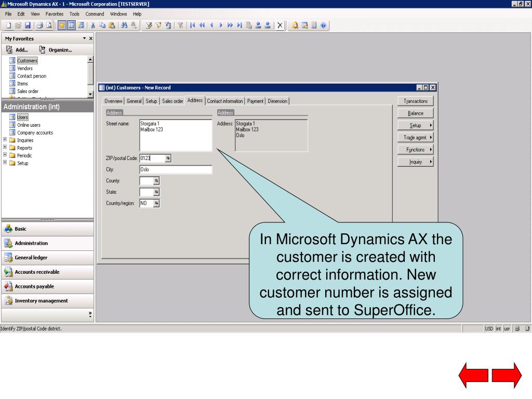
Task: Open the Trade agmt. button's submenu
Action: (416, 137)
